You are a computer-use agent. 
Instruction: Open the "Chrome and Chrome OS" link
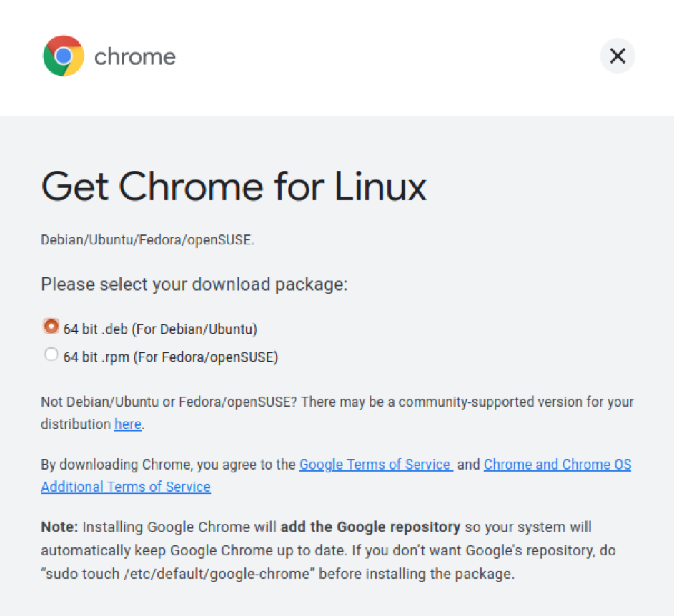coord(557,465)
